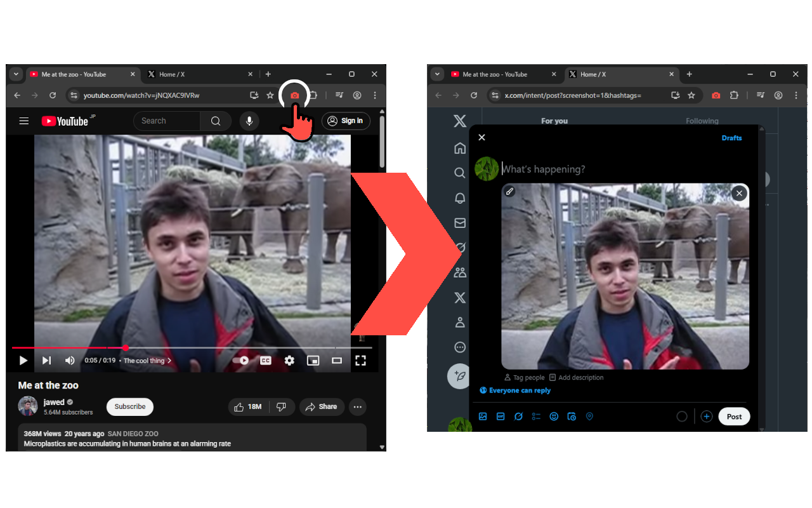Open more actions (three dots) under the video
Screen dimensions: 812x508
point(358,406)
